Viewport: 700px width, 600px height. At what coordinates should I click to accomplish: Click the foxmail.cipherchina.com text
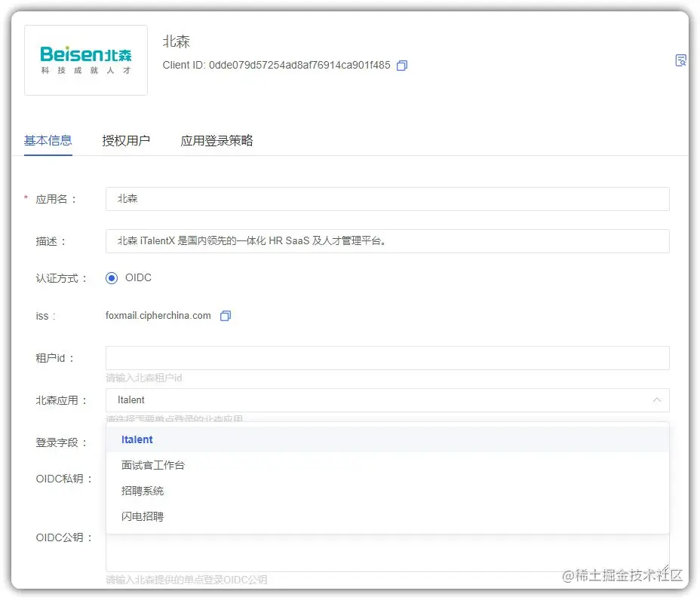click(158, 315)
